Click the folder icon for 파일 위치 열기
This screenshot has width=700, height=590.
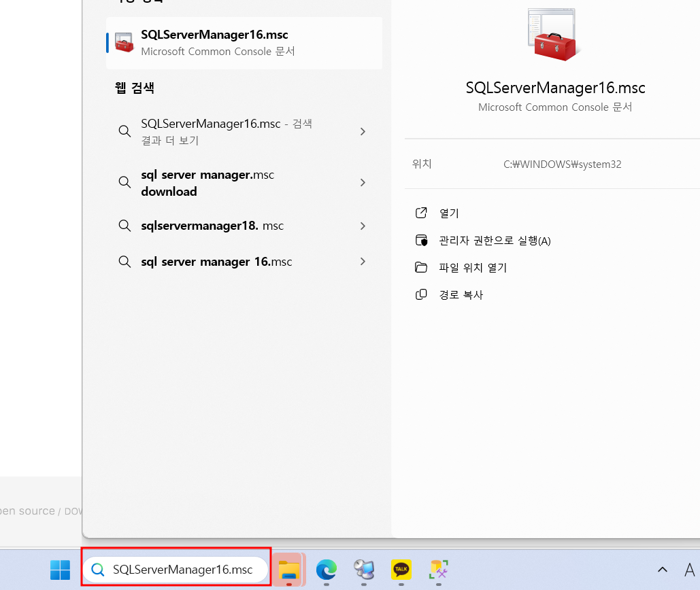click(x=421, y=268)
